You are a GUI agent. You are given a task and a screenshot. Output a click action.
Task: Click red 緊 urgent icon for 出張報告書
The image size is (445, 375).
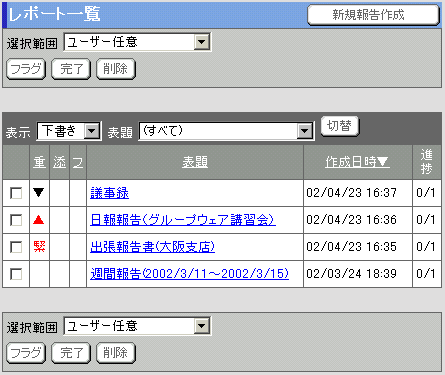tap(39, 246)
